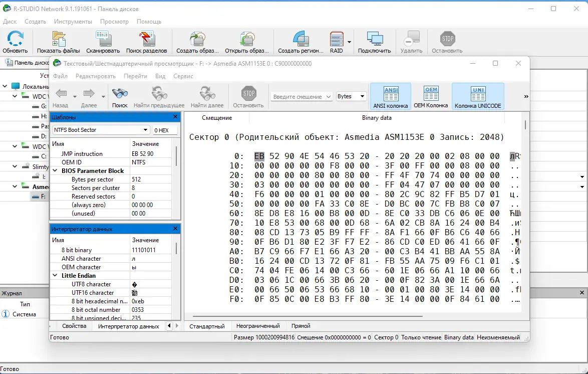Screen dimensions: 588x374
Task: Collapse BIOS Parameter Block group
Action: point(55,171)
